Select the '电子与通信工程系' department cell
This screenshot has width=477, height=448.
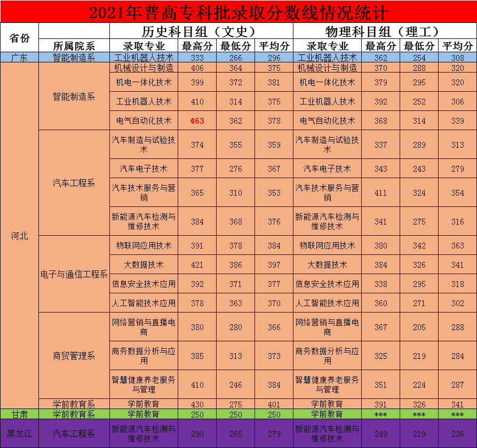click(x=74, y=274)
